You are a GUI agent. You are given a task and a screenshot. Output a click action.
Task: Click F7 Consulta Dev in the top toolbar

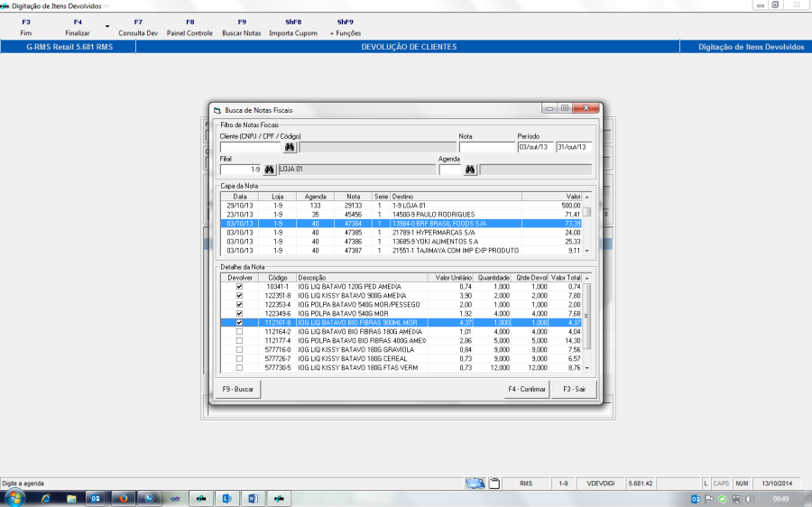click(x=138, y=27)
